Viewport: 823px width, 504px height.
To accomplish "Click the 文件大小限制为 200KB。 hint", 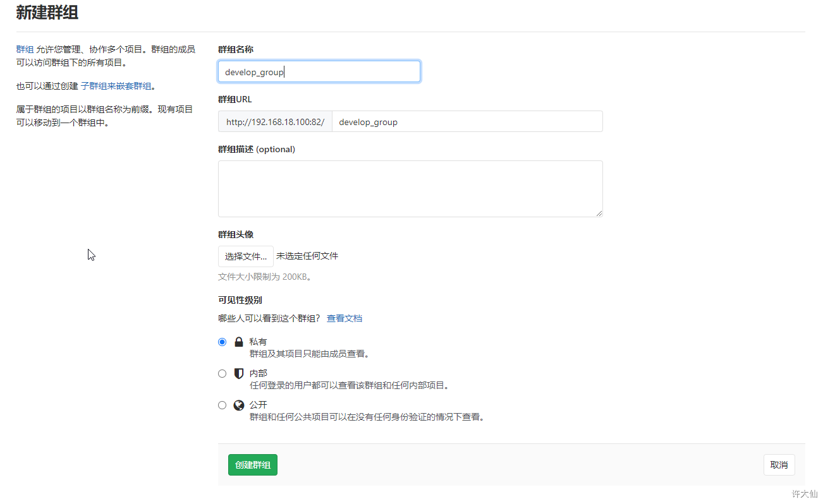I will tap(265, 277).
